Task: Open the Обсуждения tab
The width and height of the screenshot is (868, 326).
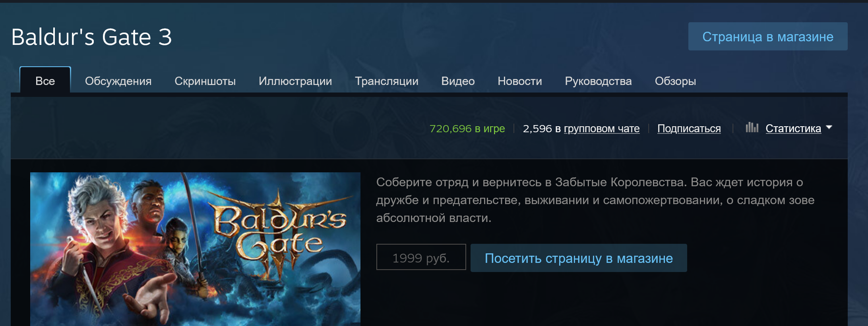Action: click(x=118, y=81)
